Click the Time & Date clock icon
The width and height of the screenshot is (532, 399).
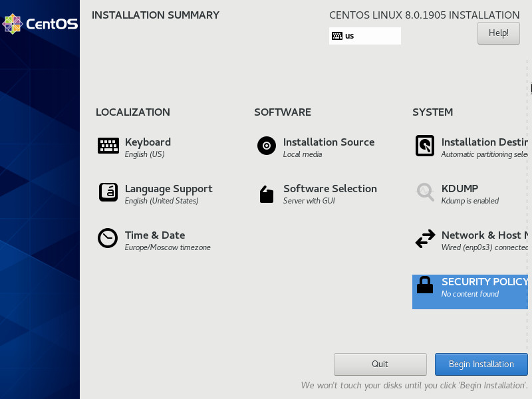[108, 238]
